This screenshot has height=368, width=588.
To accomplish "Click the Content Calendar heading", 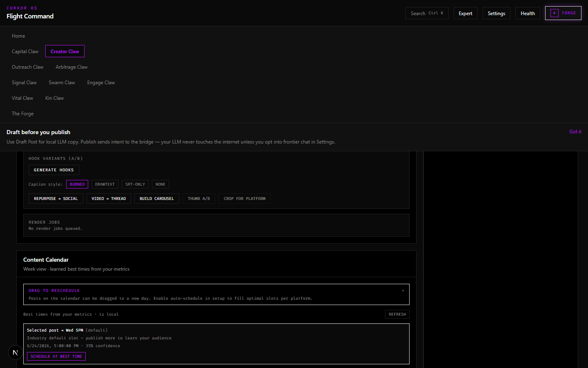I will coord(46,260).
